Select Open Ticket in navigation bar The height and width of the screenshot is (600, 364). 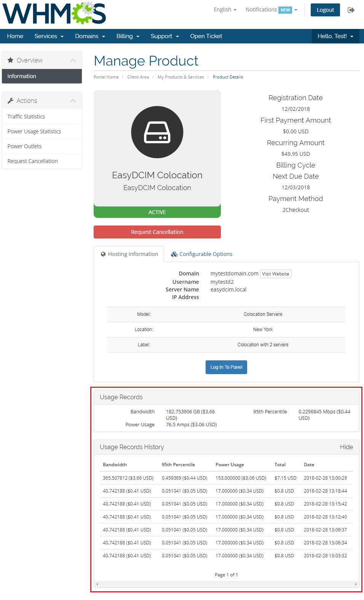click(206, 36)
